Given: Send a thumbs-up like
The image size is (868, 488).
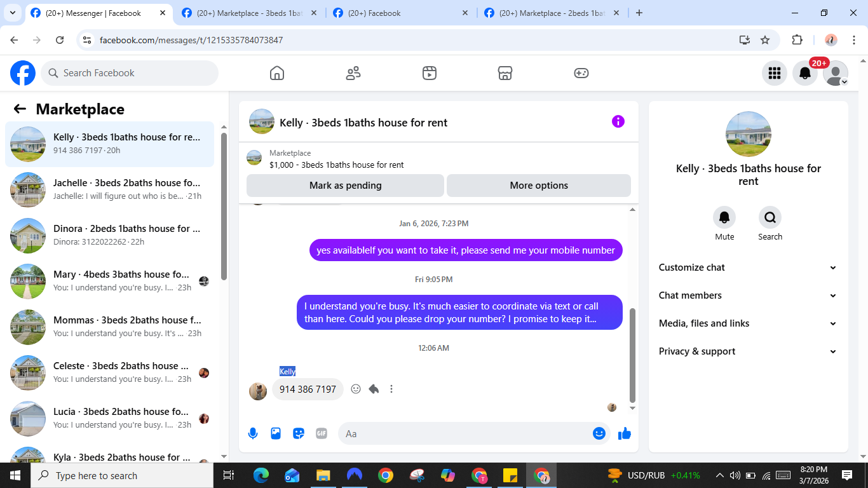Looking at the screenshot, I should pyautogui.click(x=625, y=433).
